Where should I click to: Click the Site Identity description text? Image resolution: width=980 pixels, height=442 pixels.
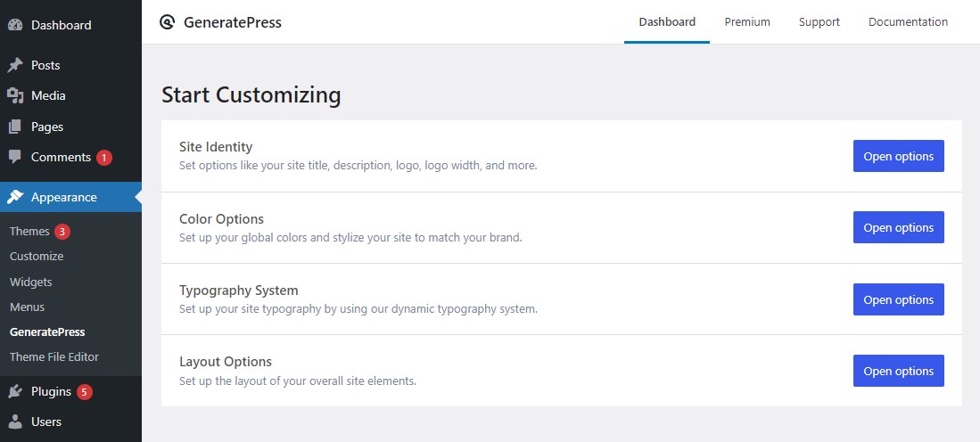(x=358, y=166)
